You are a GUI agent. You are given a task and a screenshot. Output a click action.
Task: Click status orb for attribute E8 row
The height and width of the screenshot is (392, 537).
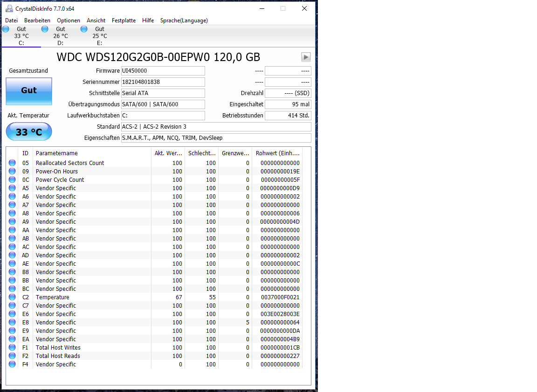pyautogui.click(x=12, y=322)
